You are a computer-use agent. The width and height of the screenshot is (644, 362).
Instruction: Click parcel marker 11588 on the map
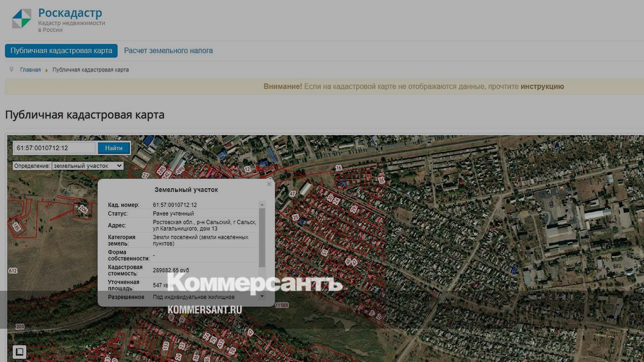pyautogui.click(x=281, y=305)
